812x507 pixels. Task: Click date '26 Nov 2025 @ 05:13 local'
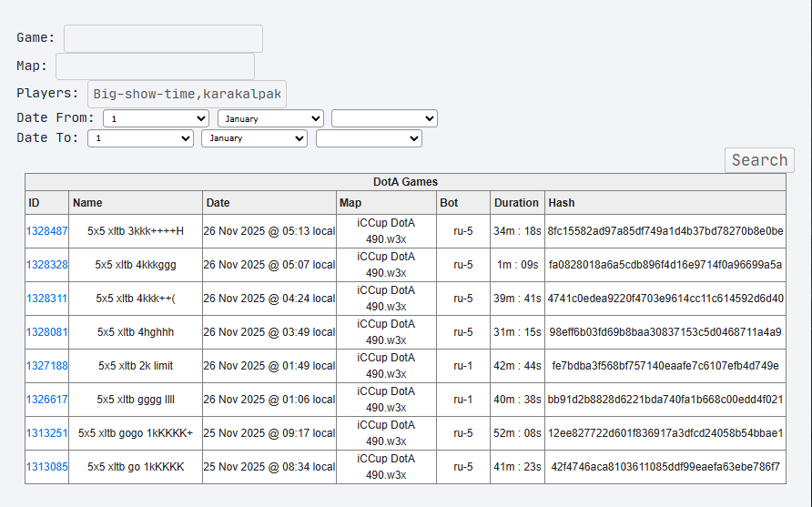coord(269,231)
